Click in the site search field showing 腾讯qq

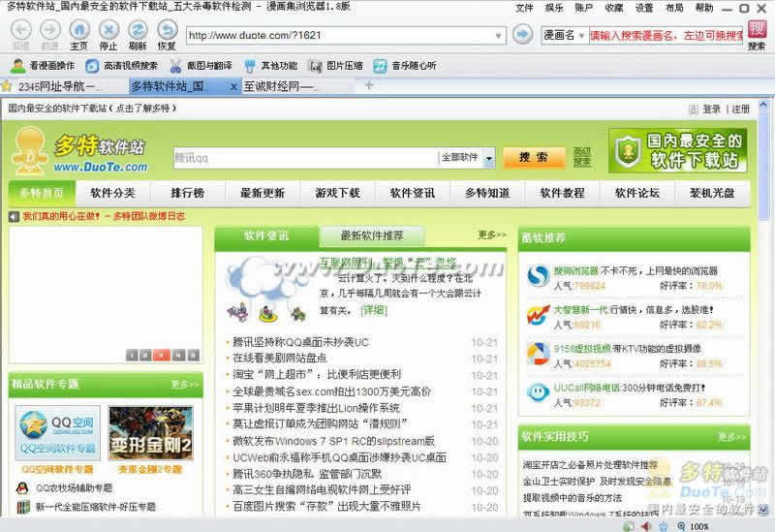[x=305, y=158]
